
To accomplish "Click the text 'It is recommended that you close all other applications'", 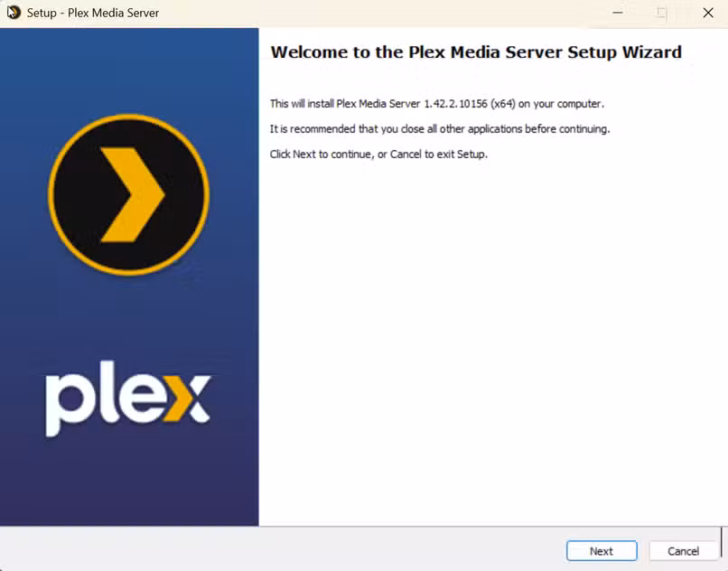I will click(x=397, y=128).
